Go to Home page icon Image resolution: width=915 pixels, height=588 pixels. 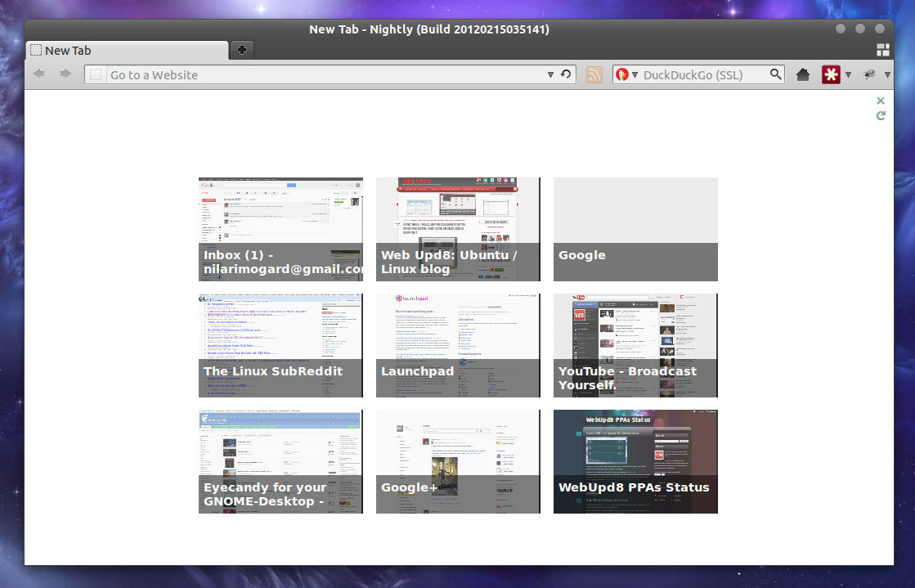[803, 74]
